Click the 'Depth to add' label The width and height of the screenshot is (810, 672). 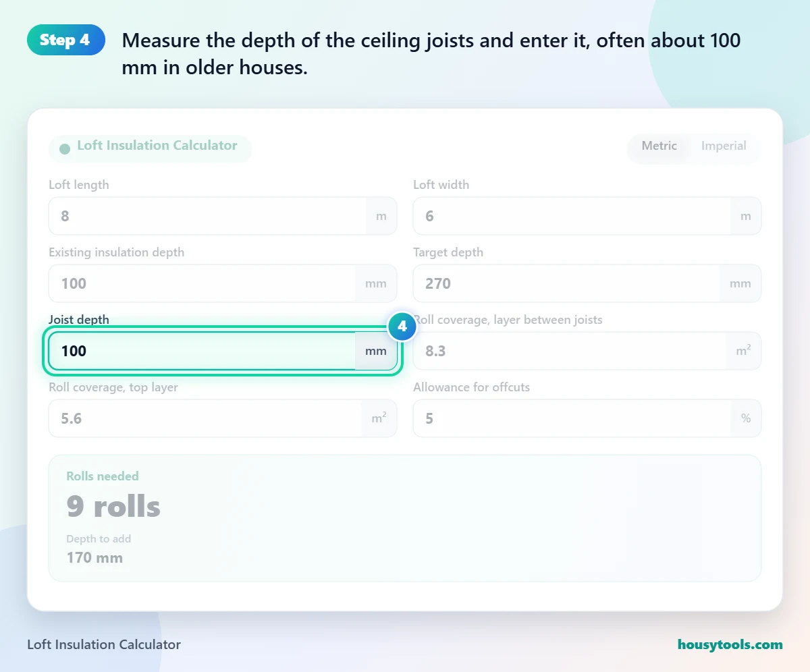click(x=99, y=538)
